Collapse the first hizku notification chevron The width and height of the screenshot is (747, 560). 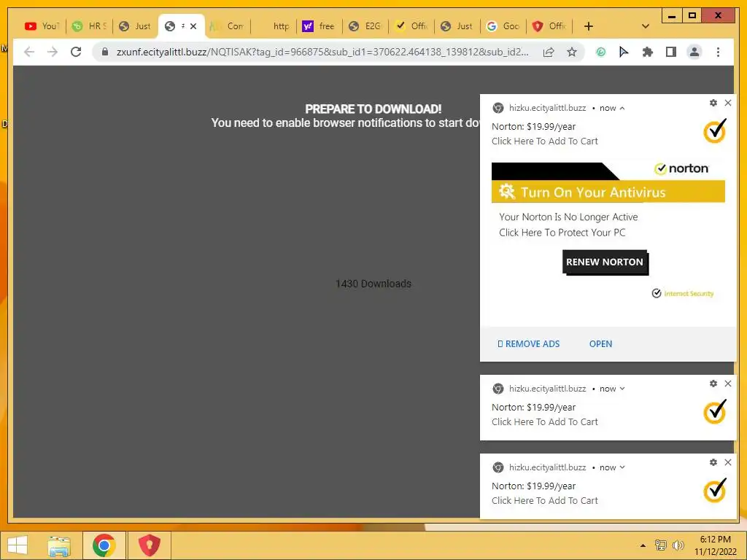pyautogui.click(x=622, y=108)
